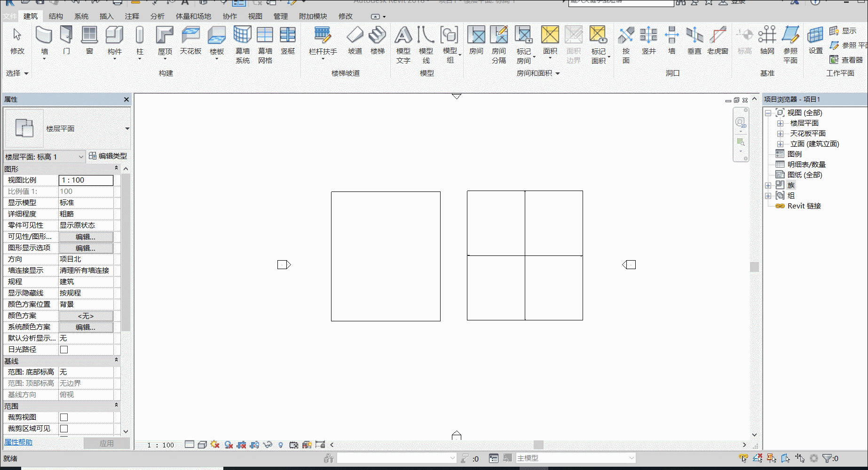
Task: Select the Column (柱) tool
Action: point(140,42)
